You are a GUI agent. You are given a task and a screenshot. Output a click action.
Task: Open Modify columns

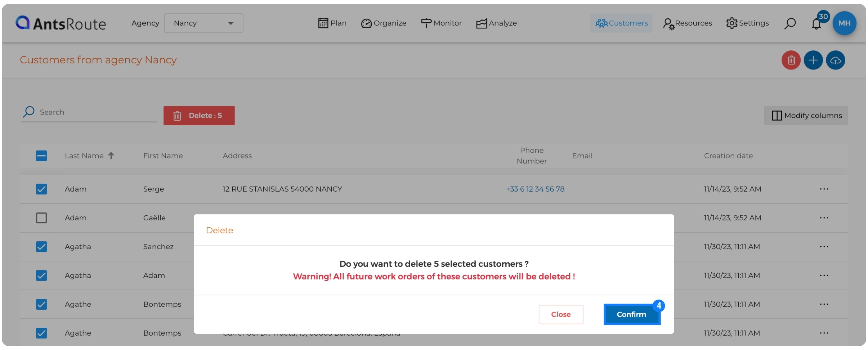[x=806, y=116]
